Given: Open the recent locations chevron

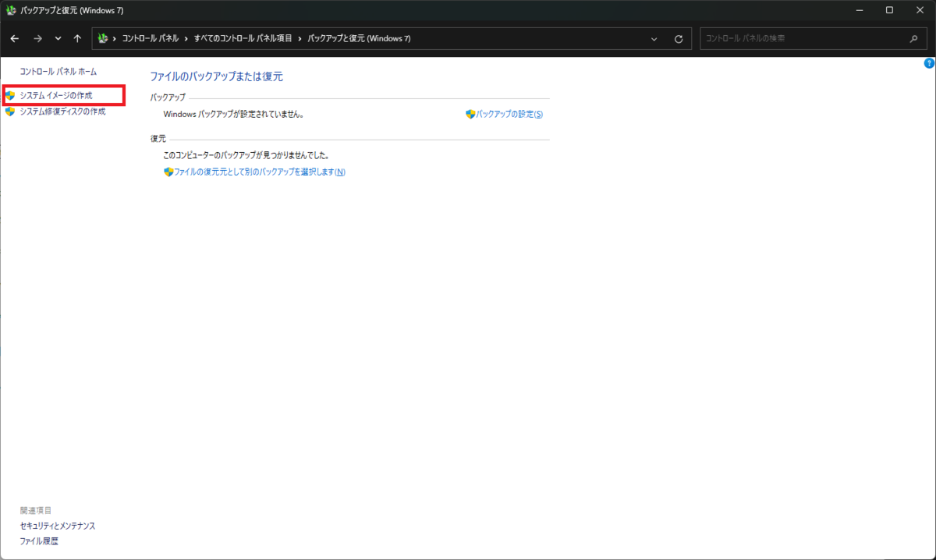Looking at the screenshot, I should point(58,38).
